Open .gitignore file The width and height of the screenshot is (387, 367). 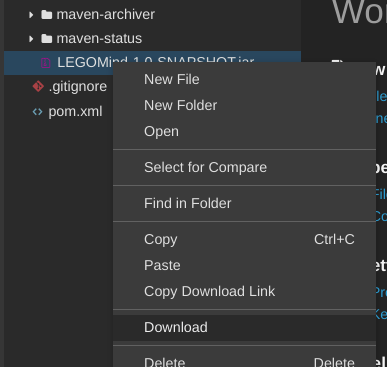tap(78, 87)
